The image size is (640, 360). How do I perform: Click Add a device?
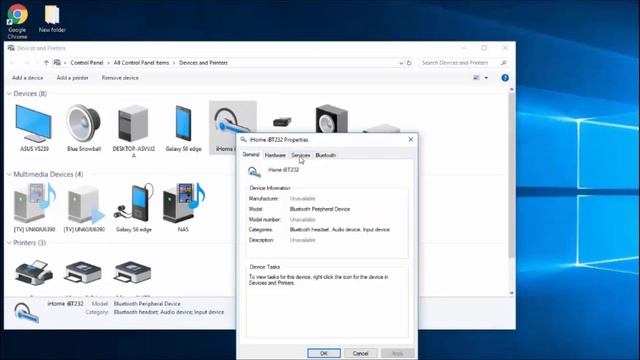27,78
